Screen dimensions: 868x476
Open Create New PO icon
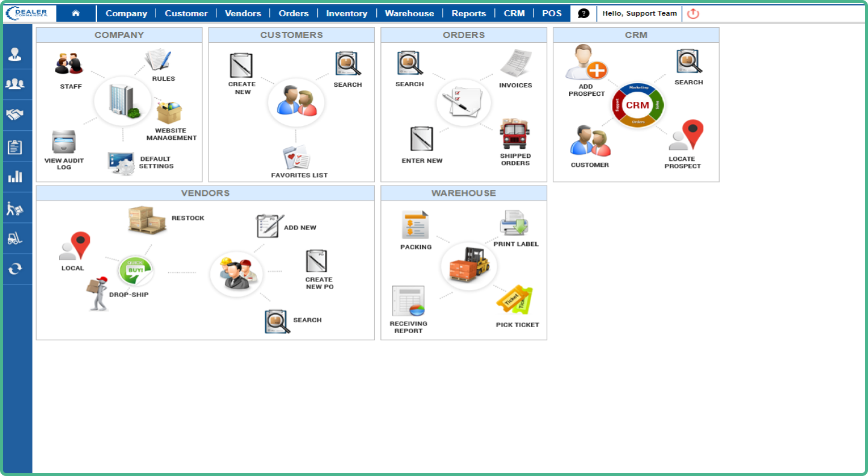[x=316, y=262]
